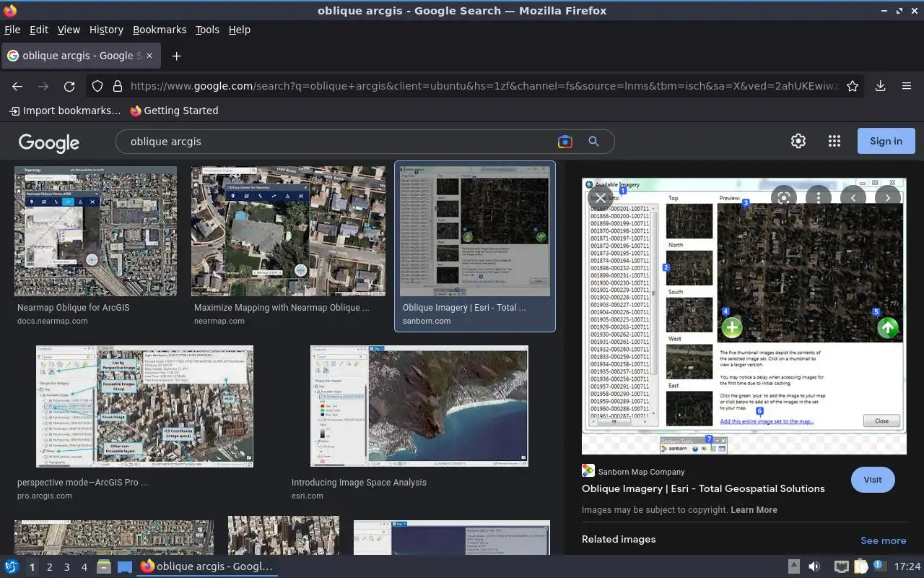Screen dimensions: 924x578
Task: Switch to workspace 2
Action: tap(49, 567)
